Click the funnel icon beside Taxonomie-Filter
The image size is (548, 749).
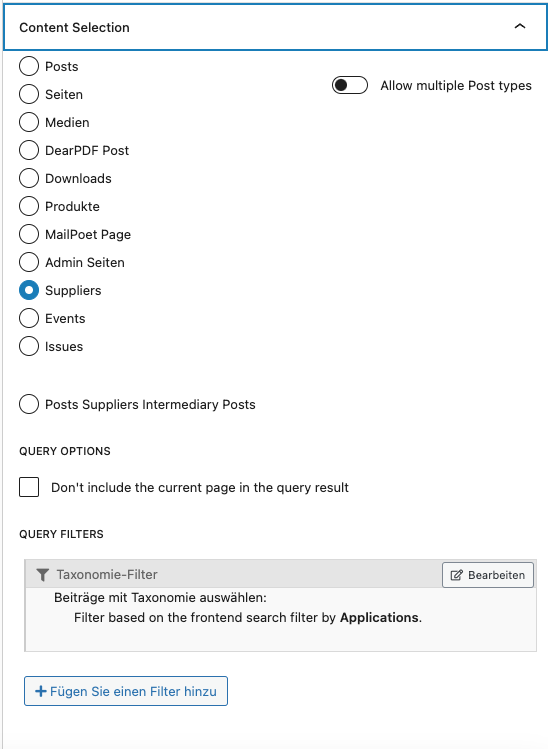[x=43, y=575]
